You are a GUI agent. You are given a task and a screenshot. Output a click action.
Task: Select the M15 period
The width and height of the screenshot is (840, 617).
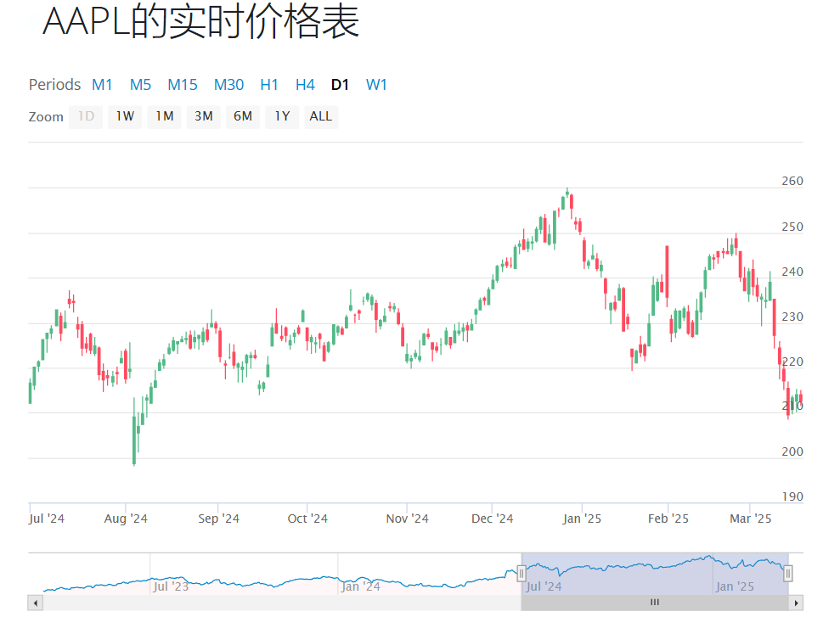coord(182,85)
